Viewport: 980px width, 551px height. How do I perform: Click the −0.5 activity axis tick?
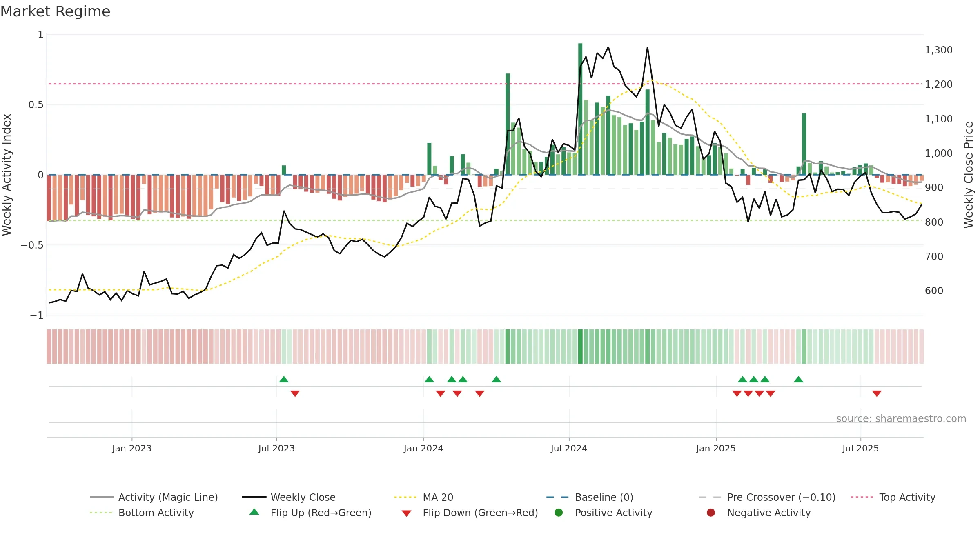(x=32, y=245)
